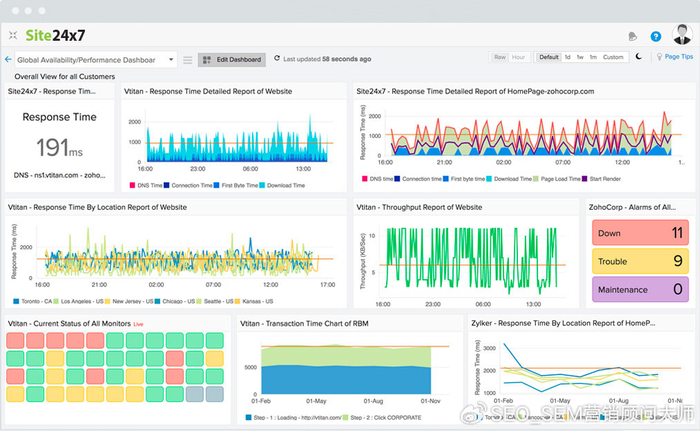Image resolution: width=700 pixels, height=431 pixels.
Task: Toggle Connection Time legend in Vtitan website chart
Action: 188,185
